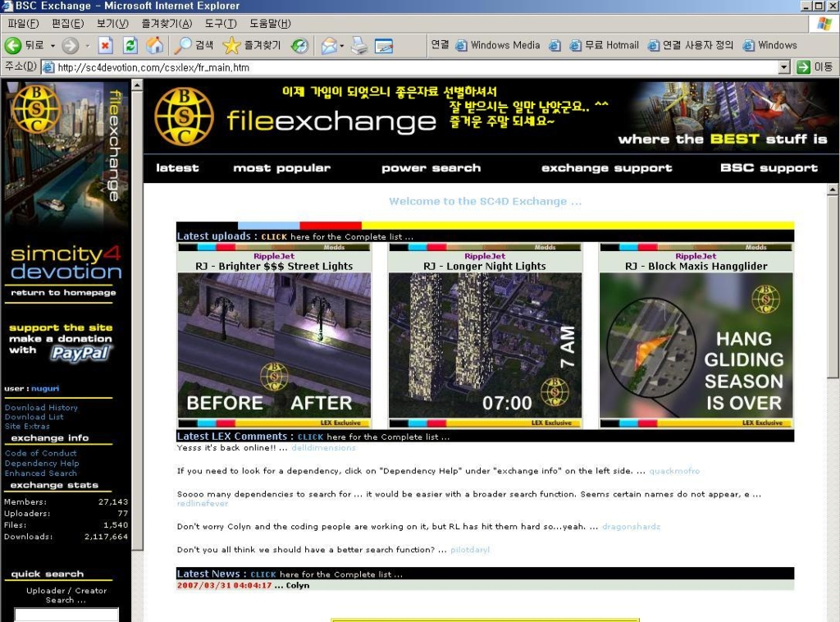Refresh the page with the green arrows icon
Screen dimensions: 840x622
(130, 45)
